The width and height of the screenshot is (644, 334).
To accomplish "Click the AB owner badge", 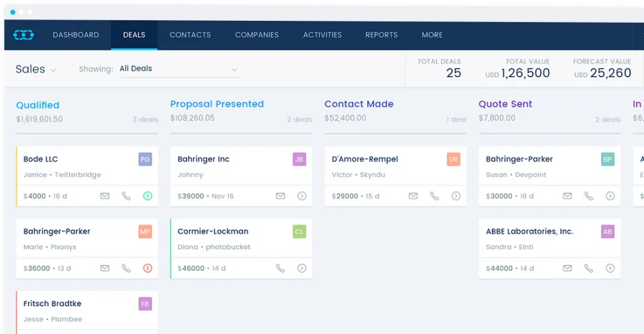I will 608,231.
